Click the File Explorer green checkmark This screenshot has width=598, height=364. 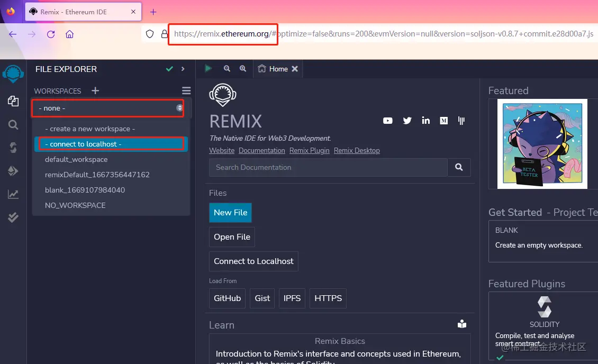click(x=169, y=69)
